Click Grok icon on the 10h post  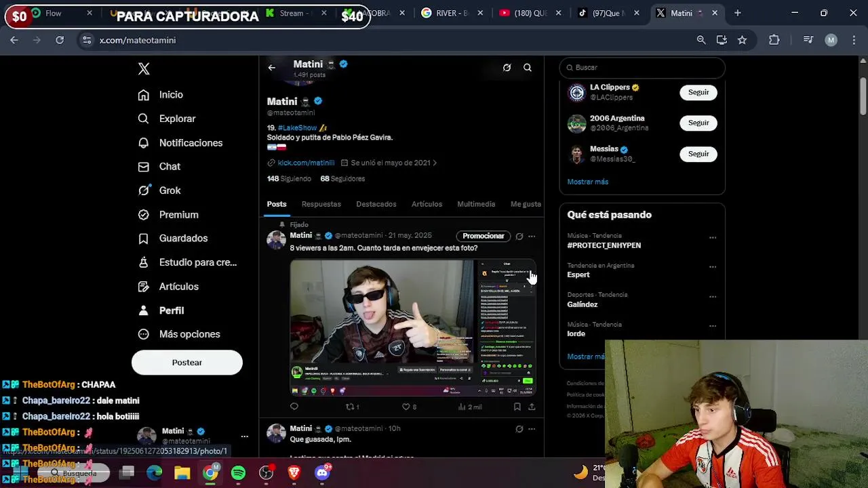point(519,429)
